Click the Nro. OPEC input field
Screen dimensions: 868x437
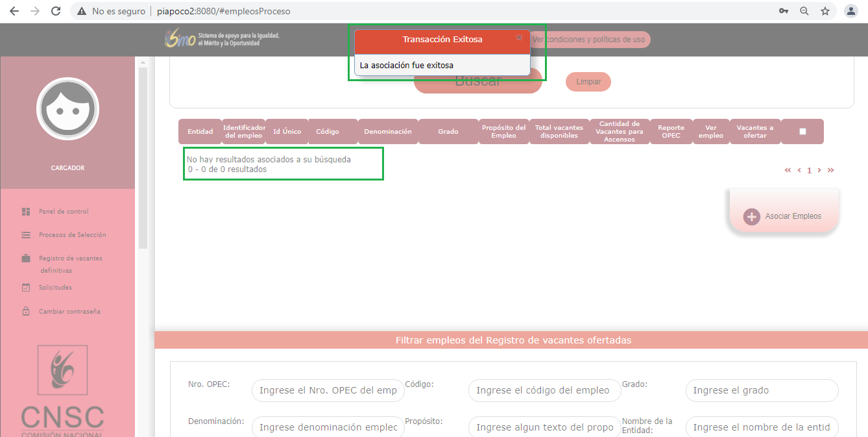coord(328,390)
